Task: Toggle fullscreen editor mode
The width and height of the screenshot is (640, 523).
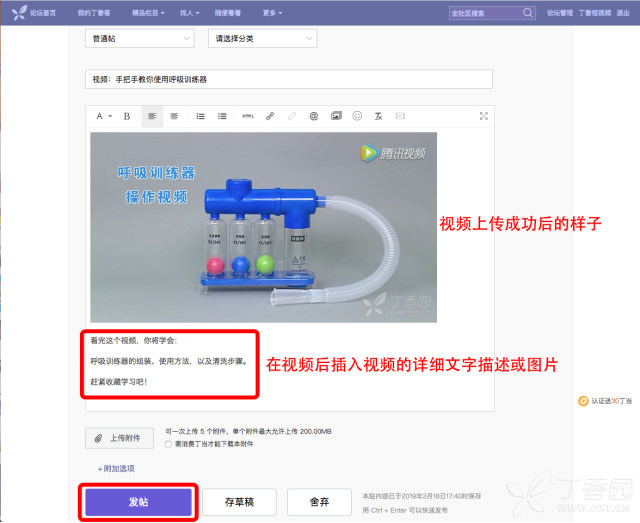Action: (x=484, y=116)
